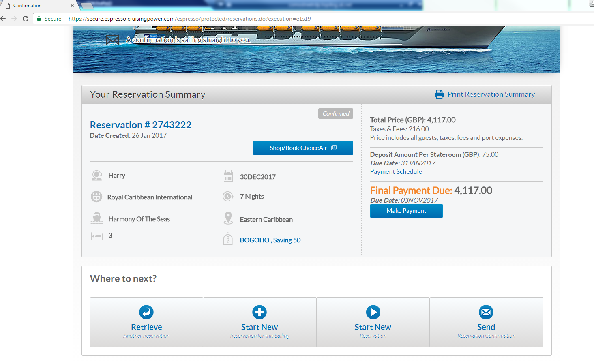This screenshot has height=364, width=594.
Task: Click the clock icon beside 7 Nights
Action: coord(228,197)
